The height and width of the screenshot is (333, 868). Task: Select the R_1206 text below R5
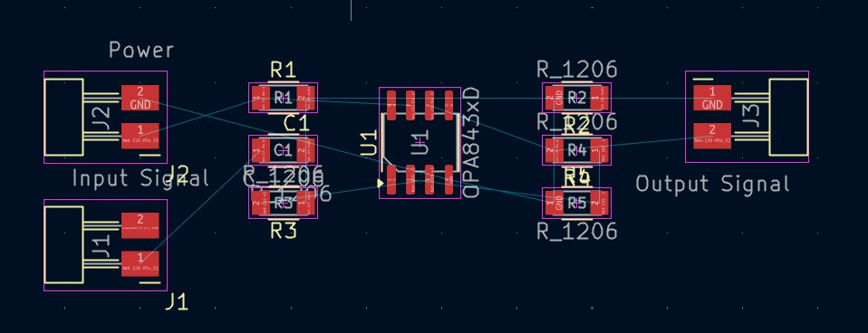(x=577, y=231)
